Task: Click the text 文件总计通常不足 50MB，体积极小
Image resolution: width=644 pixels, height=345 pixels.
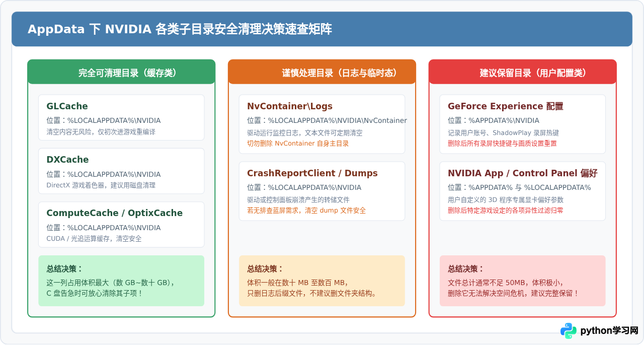Action: click(x=506, y=283)
